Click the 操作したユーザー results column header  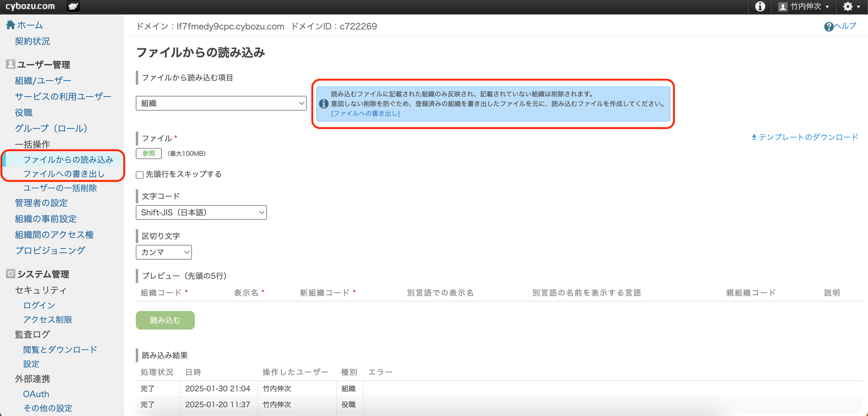tap(295, 372)
